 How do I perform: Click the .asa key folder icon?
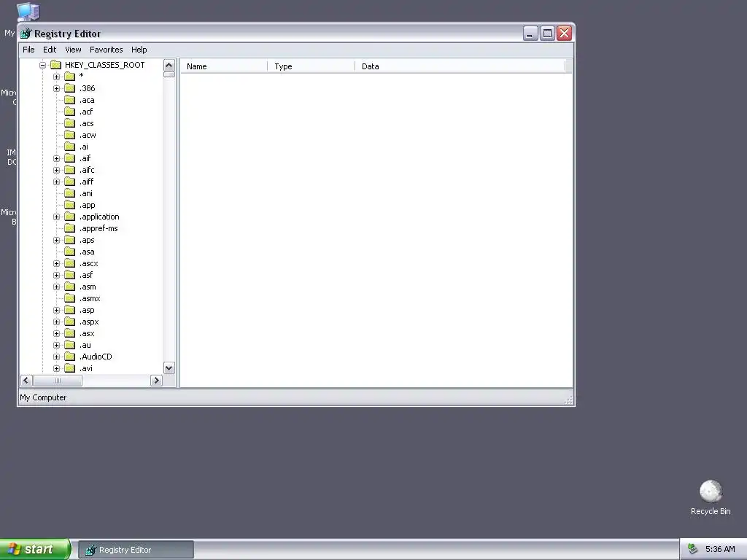(69, 252)
